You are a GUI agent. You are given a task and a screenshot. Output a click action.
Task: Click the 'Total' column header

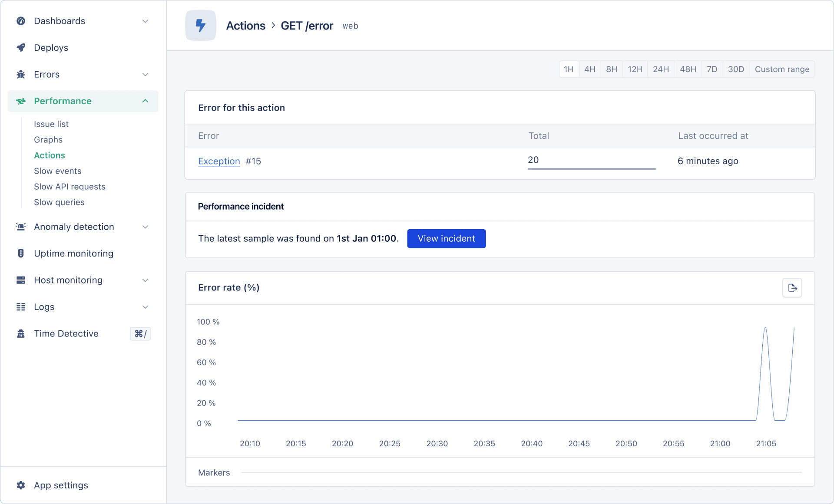[x=539, y=136]
